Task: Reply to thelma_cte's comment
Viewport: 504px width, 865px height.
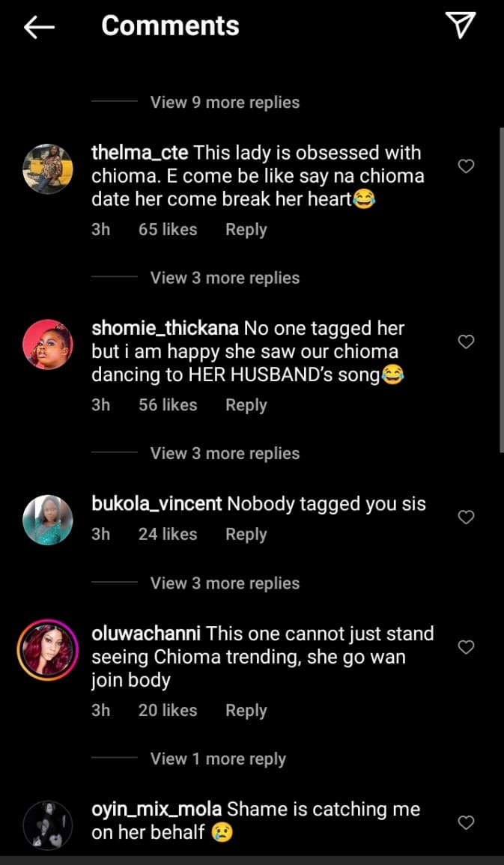Action: (246, 229)
